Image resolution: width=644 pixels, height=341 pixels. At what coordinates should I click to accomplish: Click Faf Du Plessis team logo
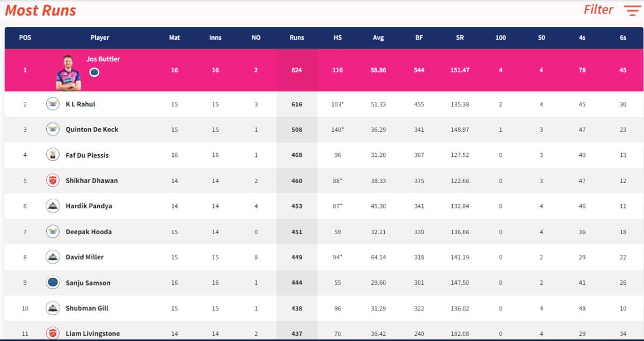pos(53,155)
